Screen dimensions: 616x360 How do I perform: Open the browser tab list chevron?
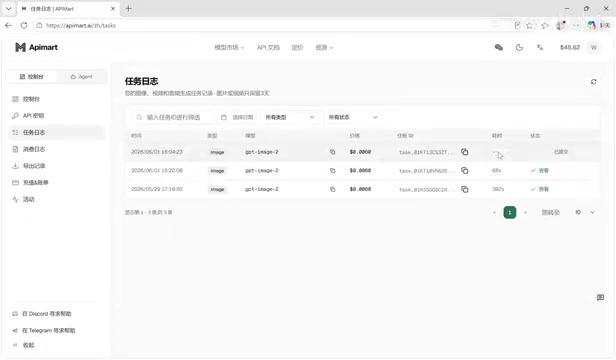pos(8,8)
